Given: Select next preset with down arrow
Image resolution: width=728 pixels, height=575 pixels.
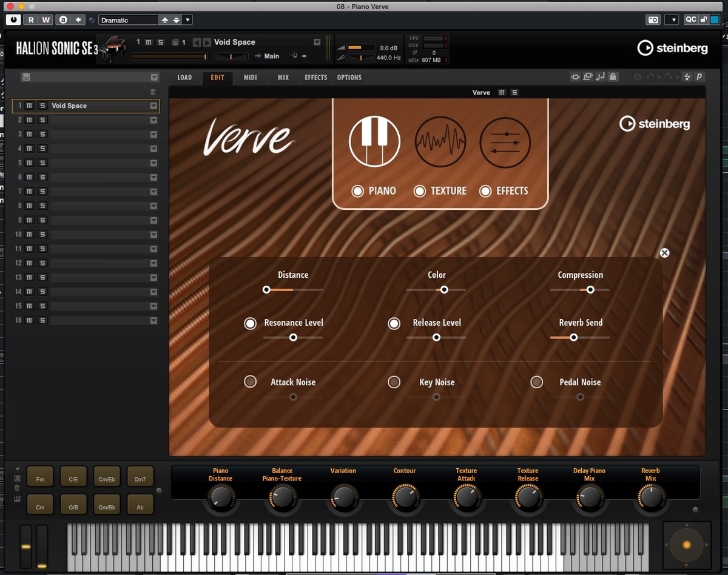Looking at the screenshot, I should pos(177,20).
